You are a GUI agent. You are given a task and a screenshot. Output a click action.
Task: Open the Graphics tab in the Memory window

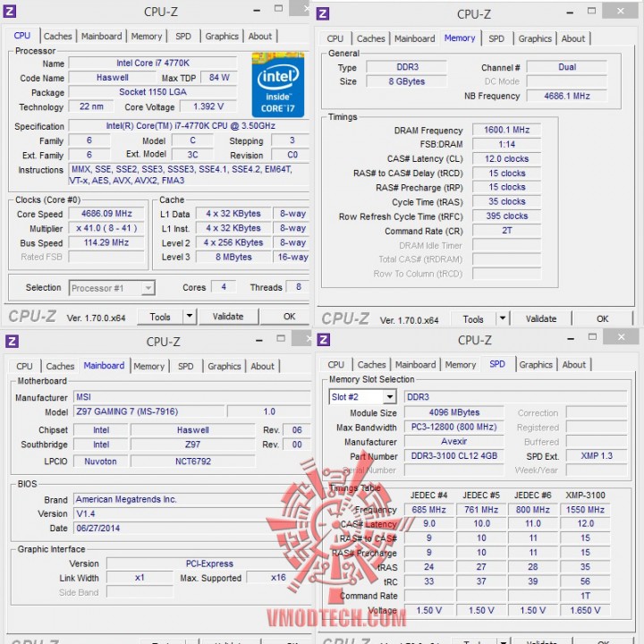point(535,38)
